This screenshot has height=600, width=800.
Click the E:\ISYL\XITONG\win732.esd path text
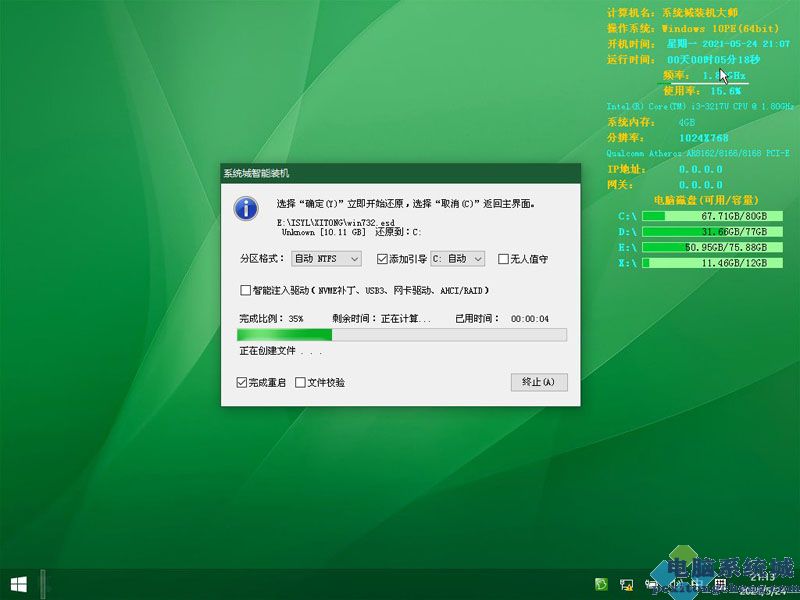[x=336, y=222]
